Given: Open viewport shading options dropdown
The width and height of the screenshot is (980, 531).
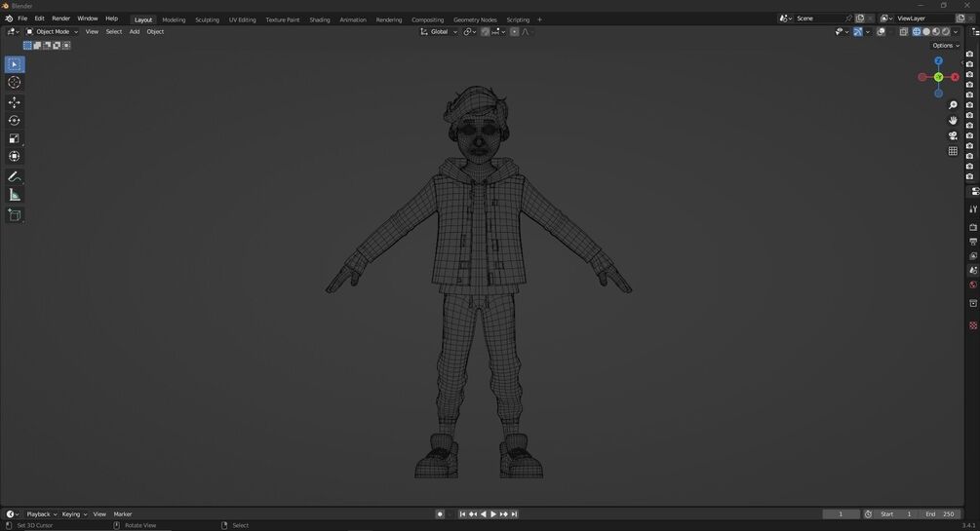Looking at the screenshot, I should click(956, 32).
